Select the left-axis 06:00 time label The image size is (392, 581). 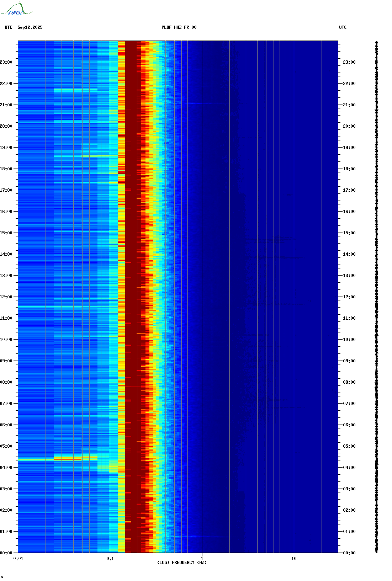point(6,425)
